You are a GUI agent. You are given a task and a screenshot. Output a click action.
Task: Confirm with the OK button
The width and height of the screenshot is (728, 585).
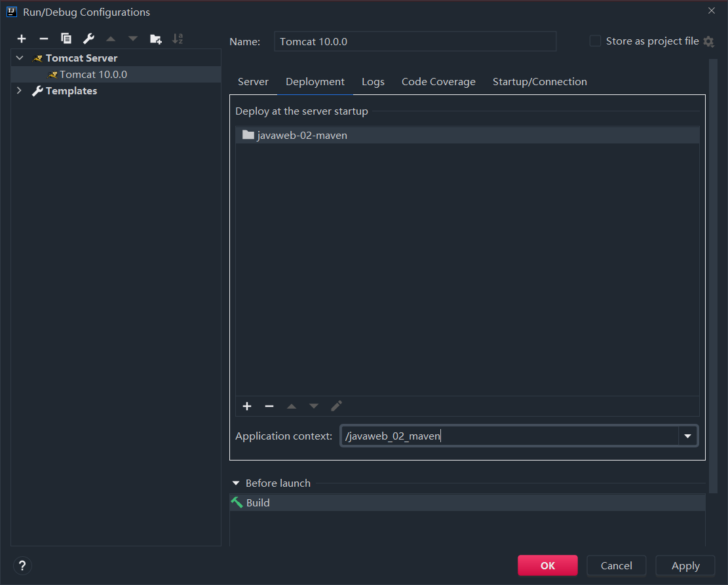point(548,565)
